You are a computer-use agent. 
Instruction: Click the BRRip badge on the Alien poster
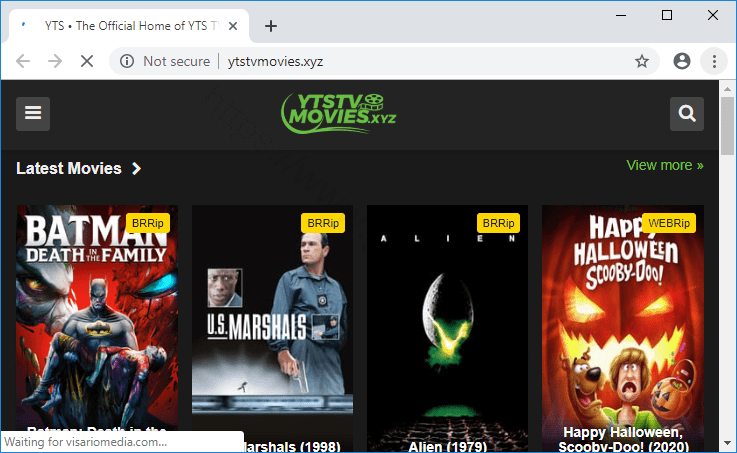pos(498,223)
